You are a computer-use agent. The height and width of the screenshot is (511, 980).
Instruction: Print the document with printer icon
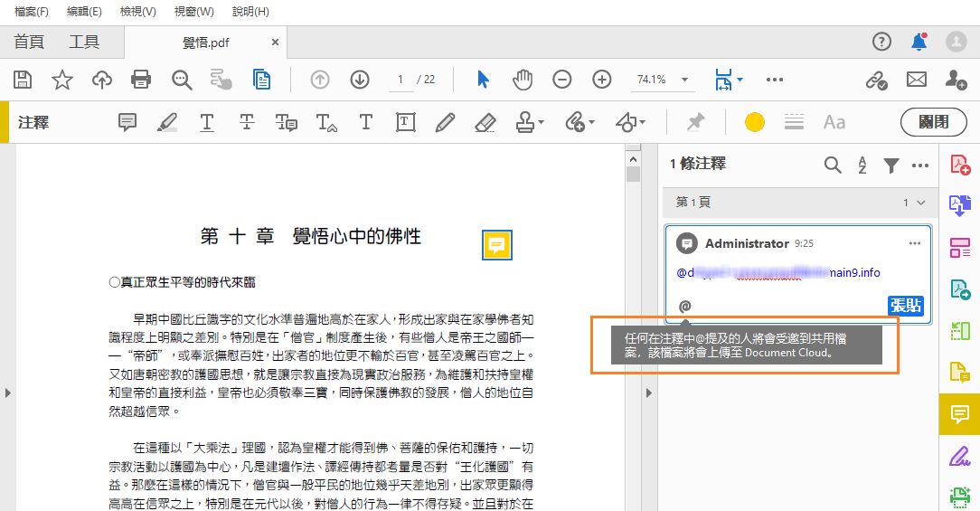tap(141, 80)
